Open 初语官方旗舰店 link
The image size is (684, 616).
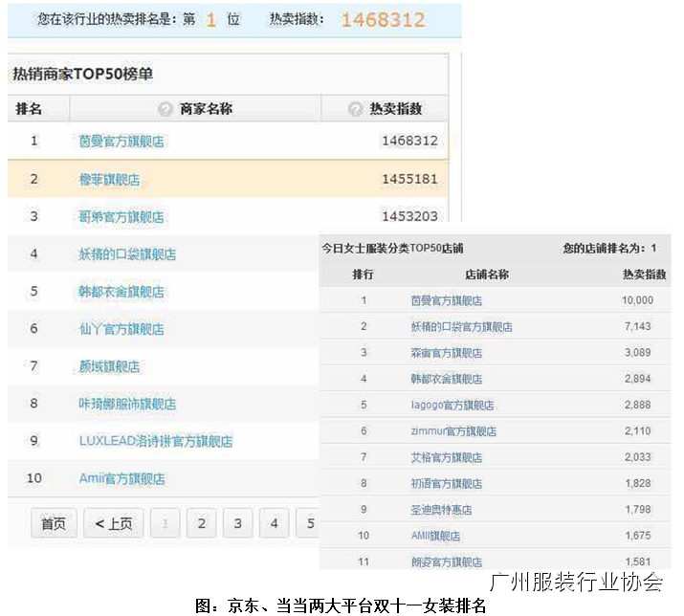tap(446, 484)
